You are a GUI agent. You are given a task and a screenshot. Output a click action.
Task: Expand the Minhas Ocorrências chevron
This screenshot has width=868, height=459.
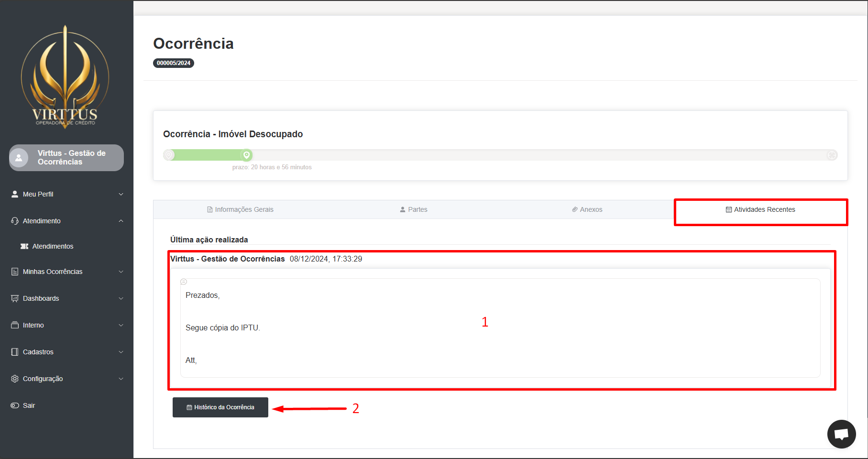click(121, 272)
